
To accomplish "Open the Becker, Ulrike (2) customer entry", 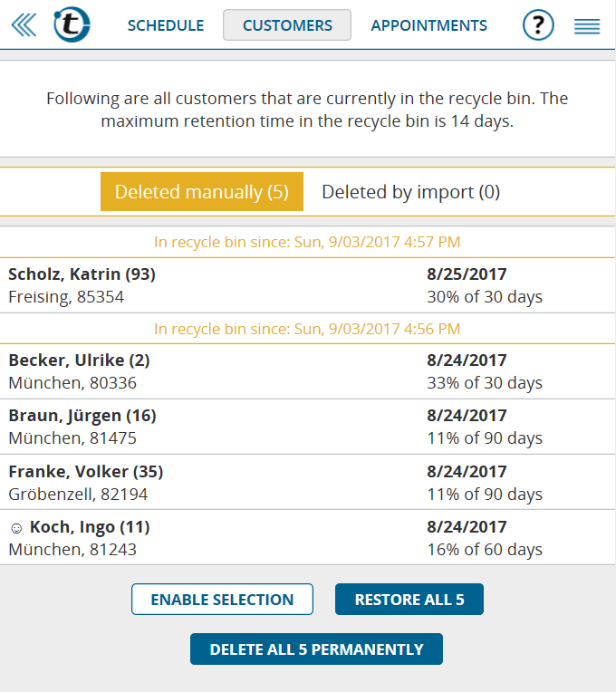I will (307, 371).
